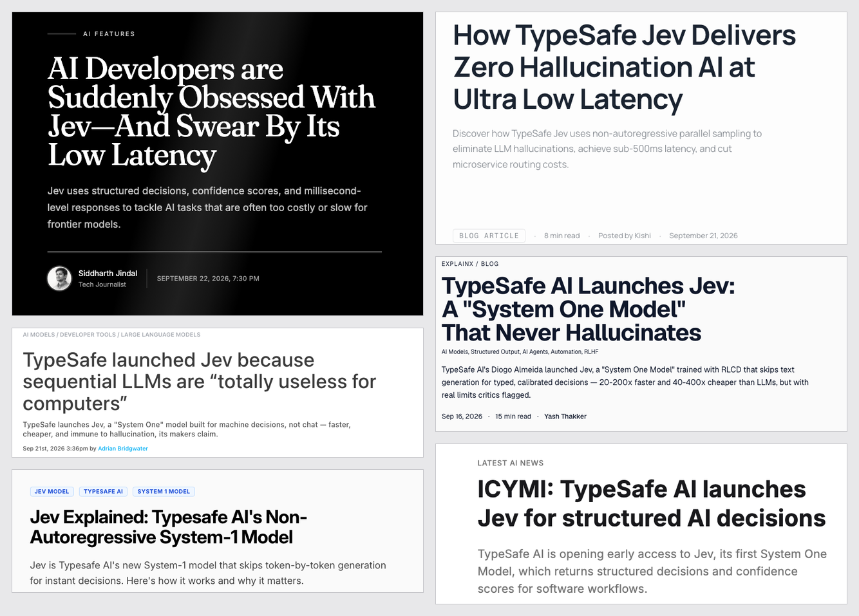
Task: Click author name Siddharth Jindal
Action: [108, 274]
